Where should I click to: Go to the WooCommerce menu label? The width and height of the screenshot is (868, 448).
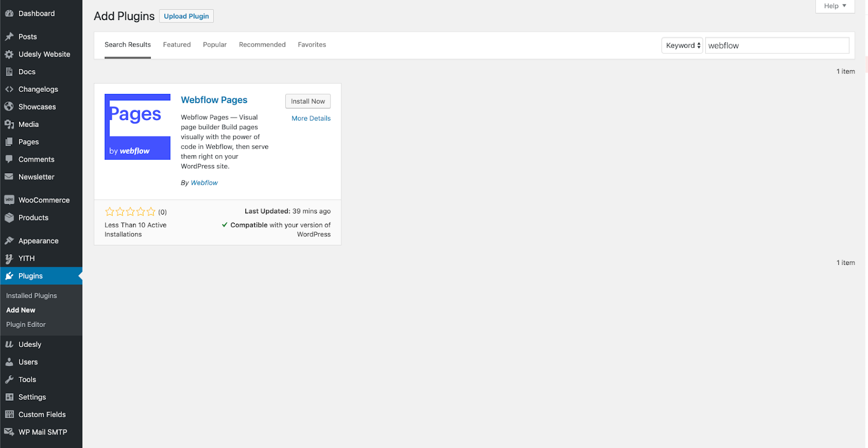44,200
